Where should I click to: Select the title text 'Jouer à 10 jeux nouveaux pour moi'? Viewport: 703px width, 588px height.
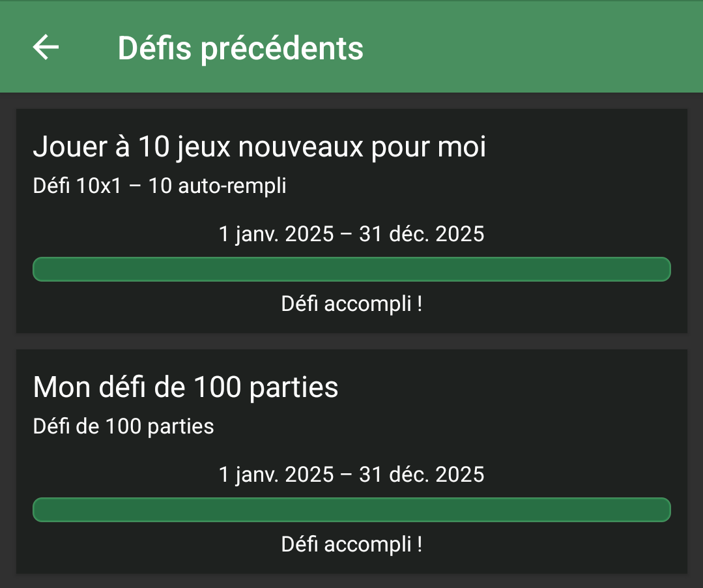coord(259,147)
